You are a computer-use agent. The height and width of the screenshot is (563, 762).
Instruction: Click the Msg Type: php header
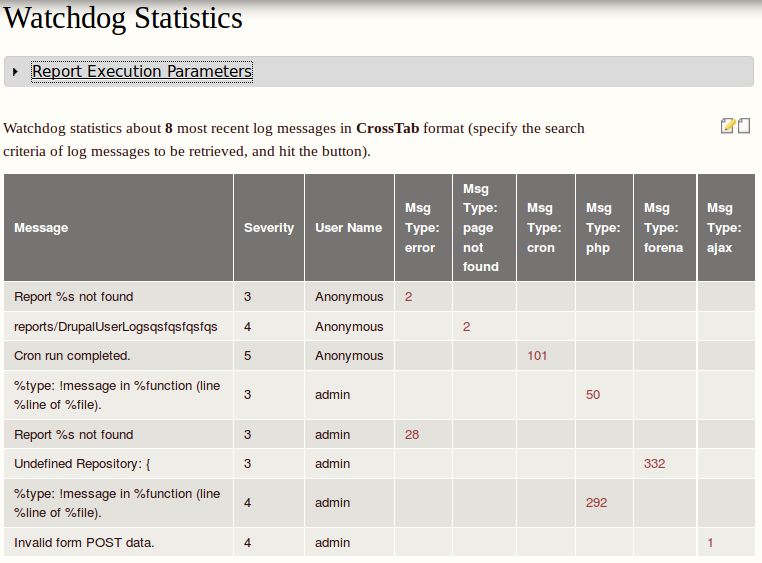[603, 227]
